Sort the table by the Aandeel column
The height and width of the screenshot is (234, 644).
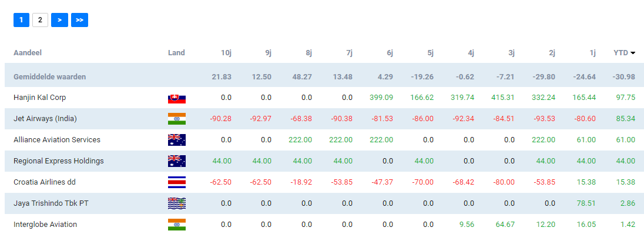tap(28, 53)
